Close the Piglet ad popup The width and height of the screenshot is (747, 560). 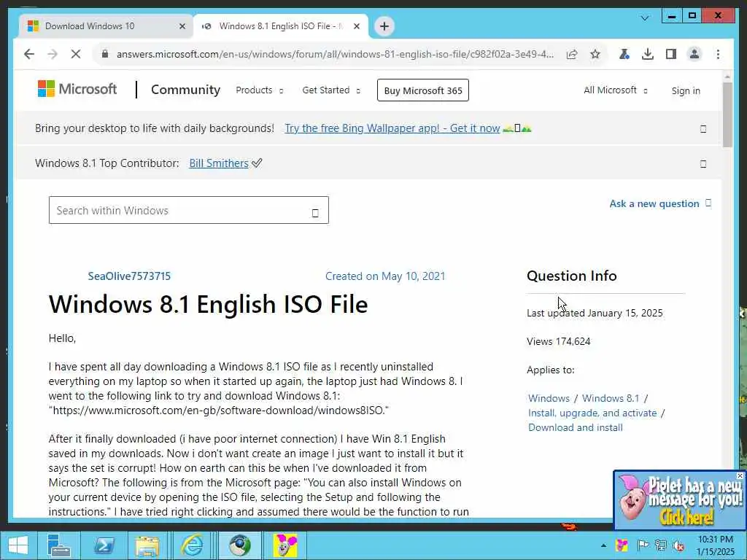(740, 475)
